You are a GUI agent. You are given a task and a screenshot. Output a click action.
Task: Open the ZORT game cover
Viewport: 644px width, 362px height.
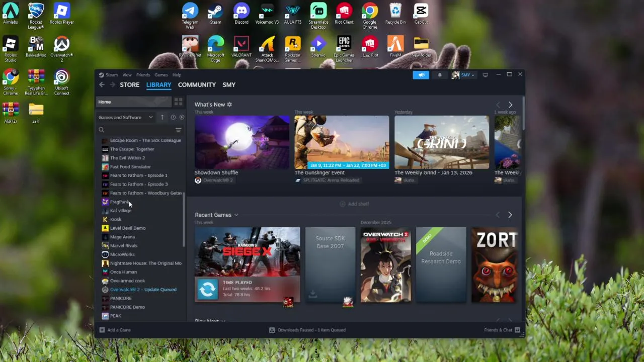click(x=494, y=265)
